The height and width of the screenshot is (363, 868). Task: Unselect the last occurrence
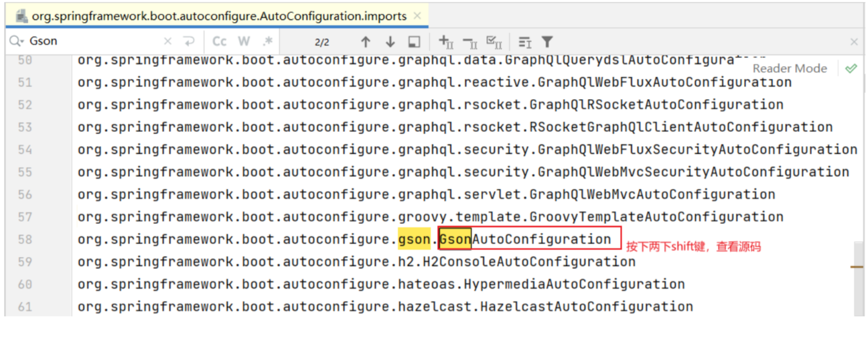[x=470, y=42]
